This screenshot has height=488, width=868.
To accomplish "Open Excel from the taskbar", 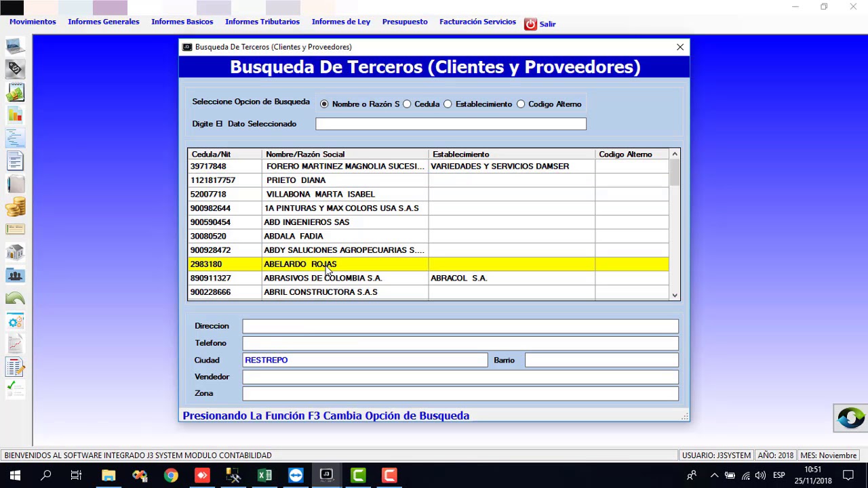I will [264, 475].
